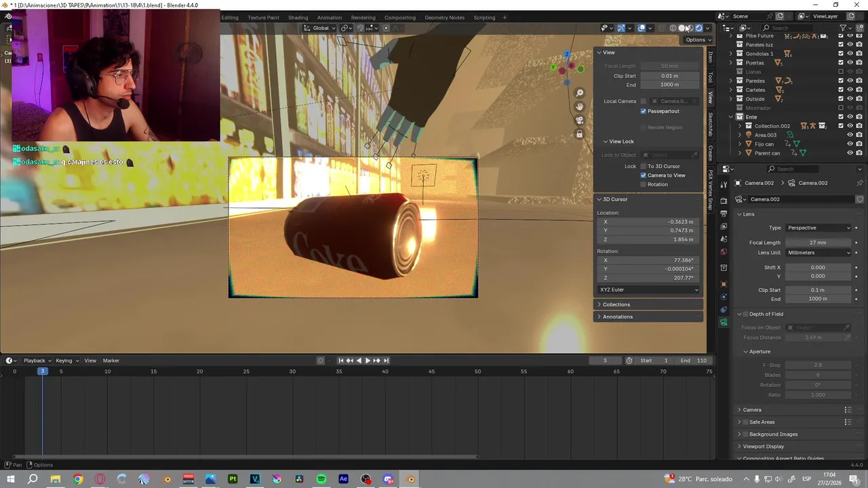Open the camera Type Perspective dropdown

click(819, 228)
